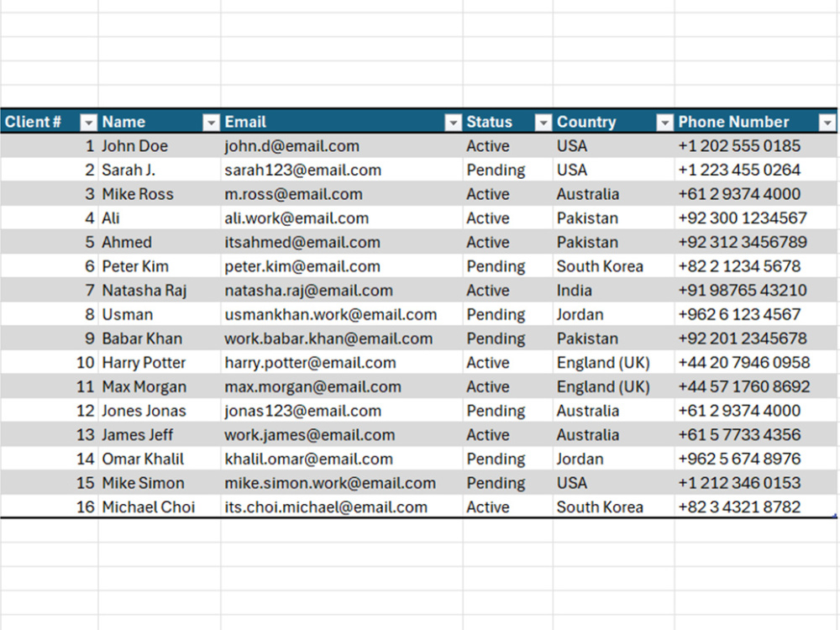The image size is (840, 630).
Task: Click the itsahmed@email.com cell
Action: tap(342, 242)
